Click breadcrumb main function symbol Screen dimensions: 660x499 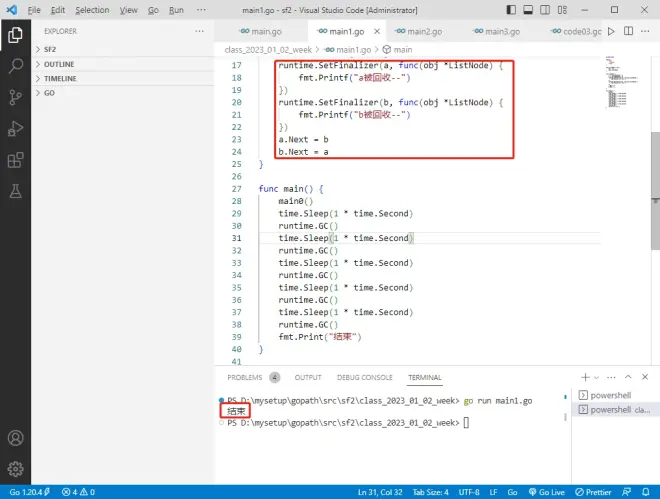point(397,50)
